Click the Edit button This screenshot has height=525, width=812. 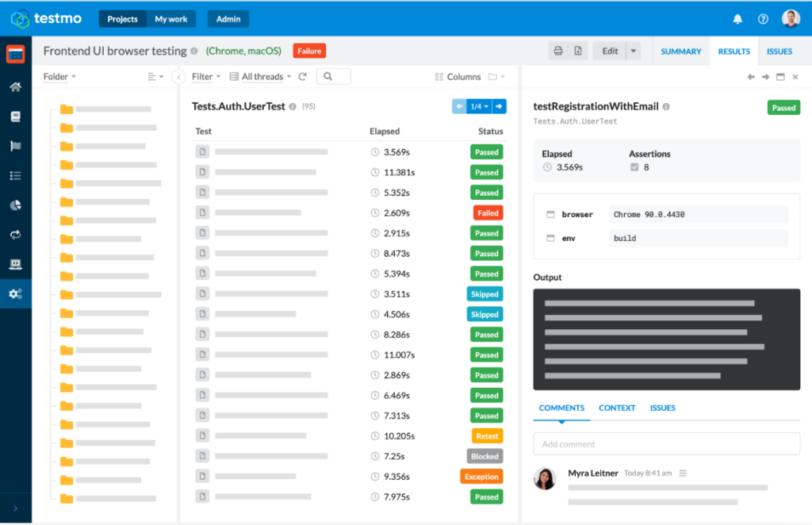pyautogui.click(x=609, y=49)
